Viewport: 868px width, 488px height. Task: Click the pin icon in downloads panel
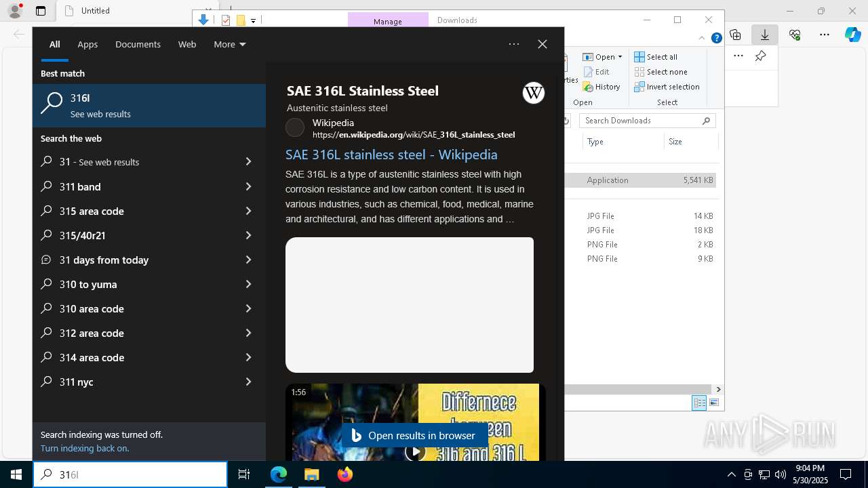point(761,56)
